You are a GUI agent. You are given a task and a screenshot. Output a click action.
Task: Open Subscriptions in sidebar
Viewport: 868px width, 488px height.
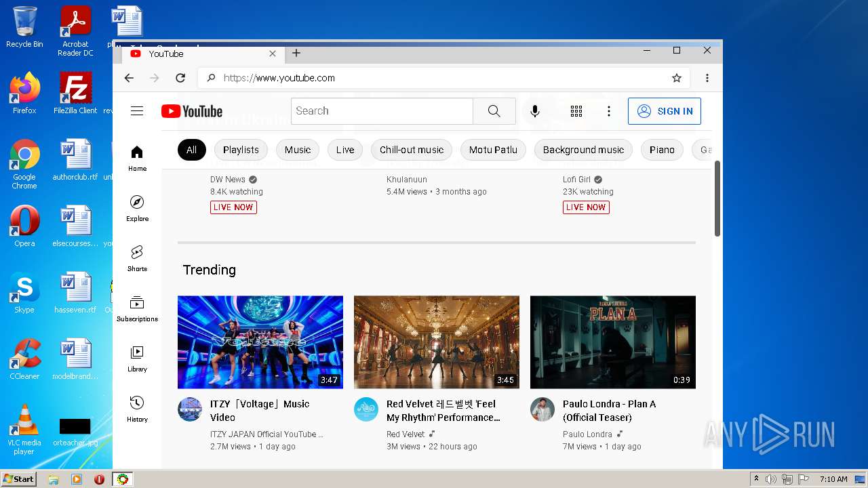click(137, 309)
